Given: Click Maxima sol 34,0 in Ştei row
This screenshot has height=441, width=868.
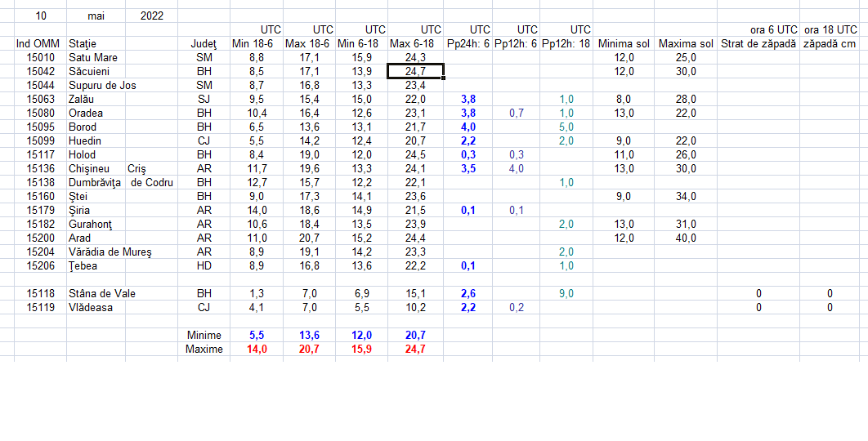Looking at the screenshot, I should (686, 197).
